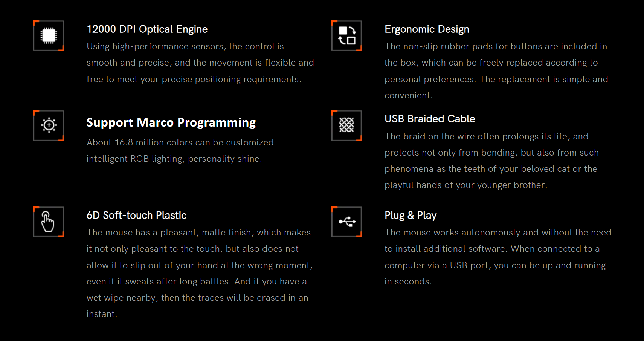Click the braid on the wire description

pos(491,161)
